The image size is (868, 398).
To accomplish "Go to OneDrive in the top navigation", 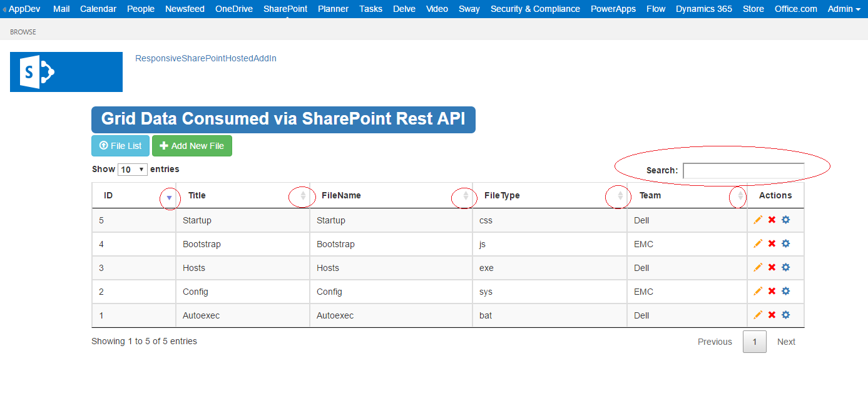I will pyautogui.click(x=234, y=9).
